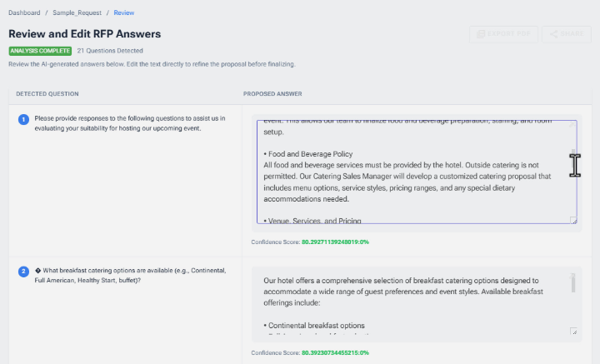Image resolution: width=600 pixels, height=364 pixels.
Task: Click the number 2 question badge
Action: [x=23, y=272]
